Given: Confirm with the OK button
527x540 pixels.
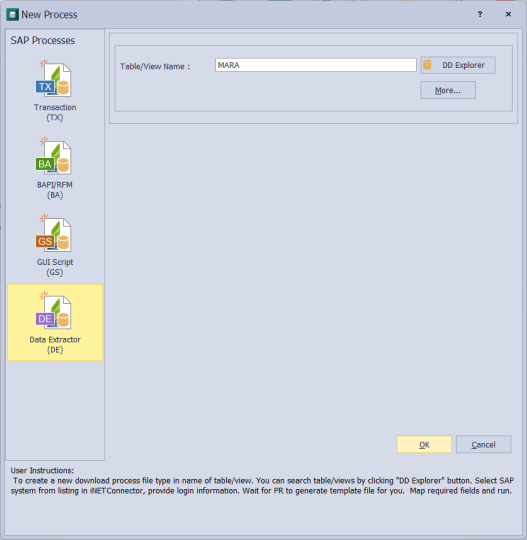Looking at the screenshot, I should click(x=424, y=444).
